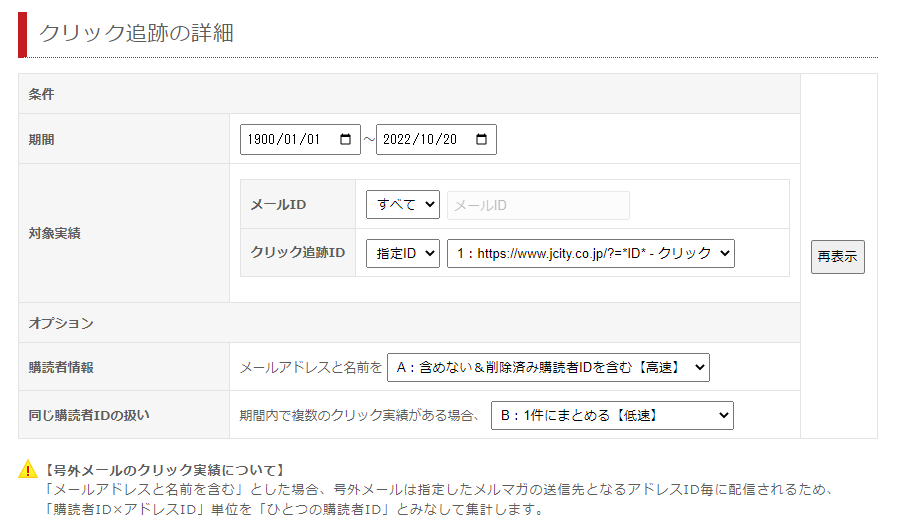The width and height of the screenshot is (923, 529).
Task: Open calendar picker for end date 2022/10/20
Action: (x=482, y=139)
